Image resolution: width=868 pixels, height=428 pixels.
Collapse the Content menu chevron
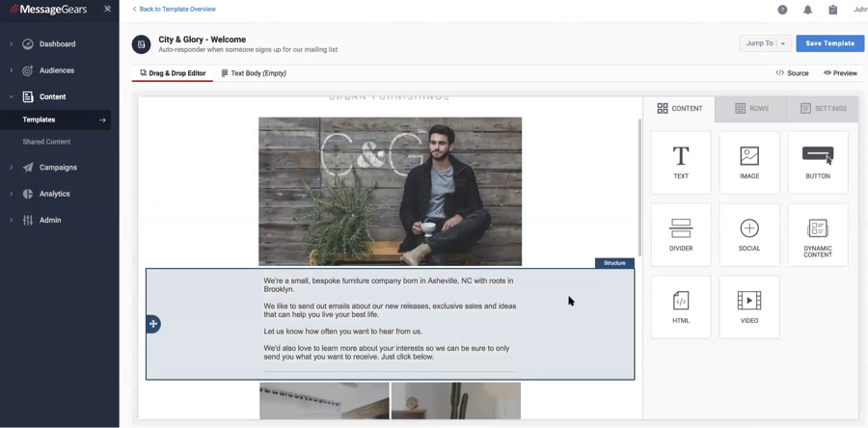[x=11, y=96]
